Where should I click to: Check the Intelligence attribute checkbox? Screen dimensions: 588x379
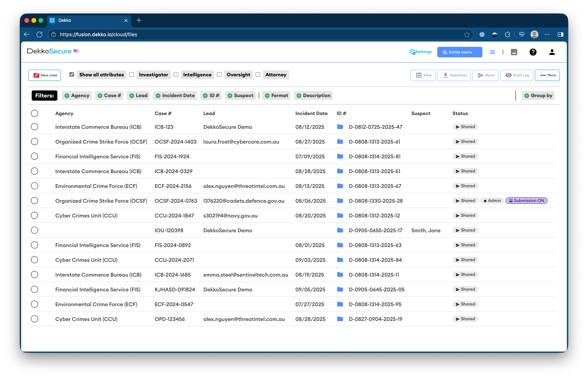[x=176, y=74]
